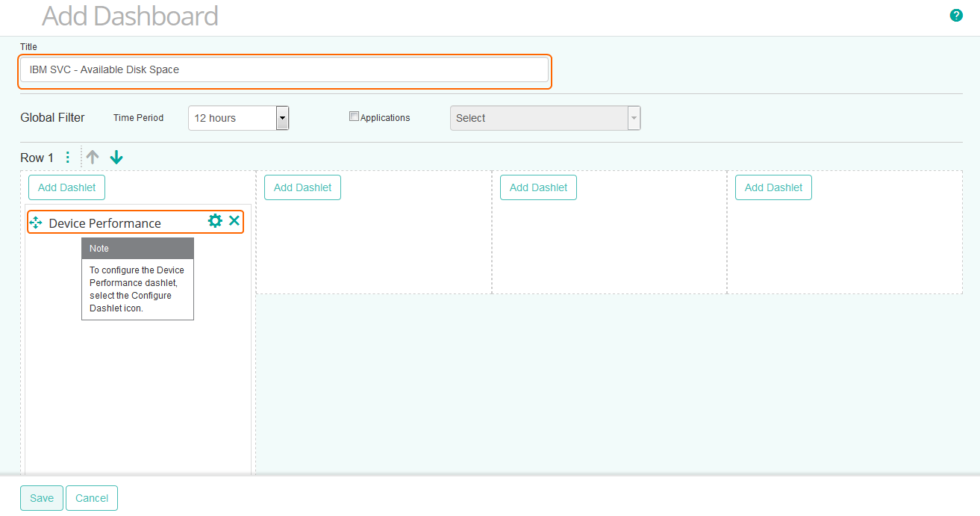Remove the Device Performance dashlet via X icon

234,221
